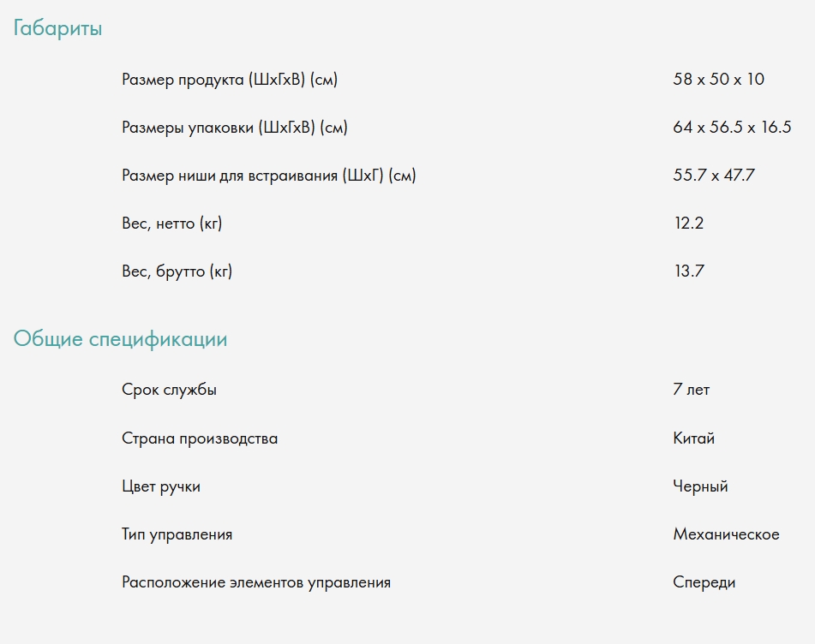Viewport: 815px width, 644px height.
Task: Select the net weight value 12.2
Action: pyautogui.click(x=688, y=224)
